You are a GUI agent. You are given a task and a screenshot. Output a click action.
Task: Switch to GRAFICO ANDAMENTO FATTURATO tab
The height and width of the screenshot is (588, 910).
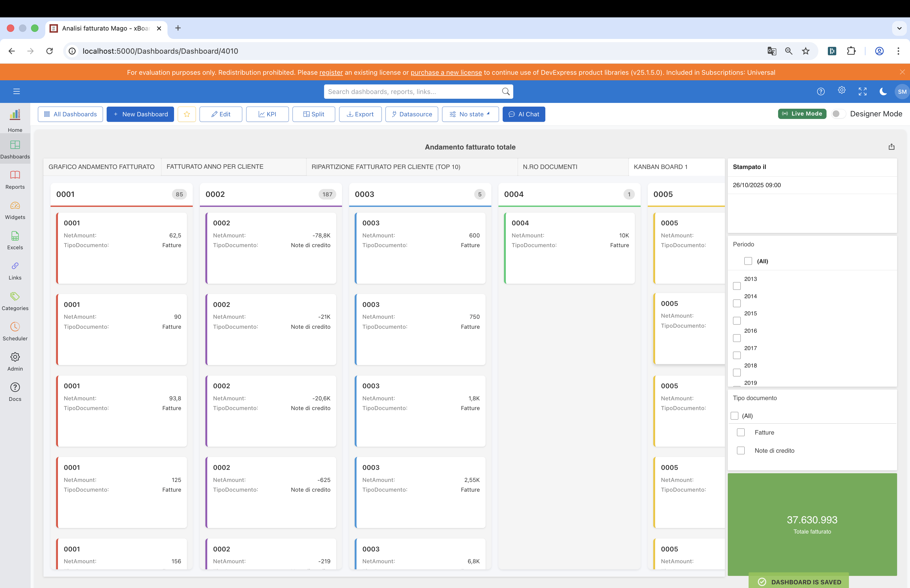point(102,167)
